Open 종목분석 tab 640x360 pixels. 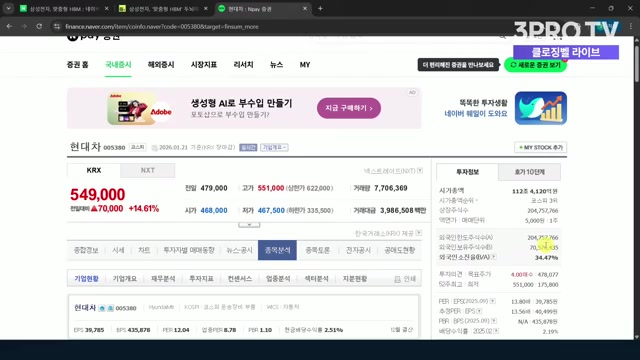point(278,250)
